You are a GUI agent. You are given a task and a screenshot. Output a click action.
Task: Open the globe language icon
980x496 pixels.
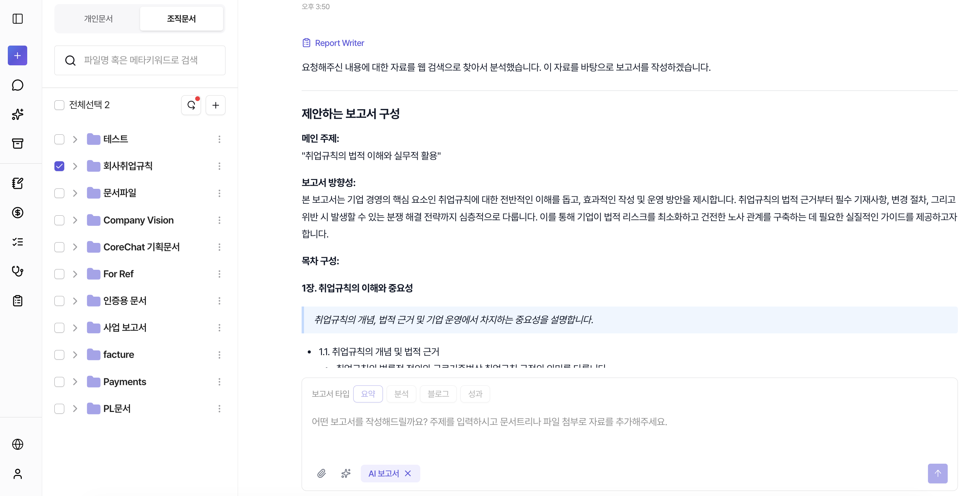click(17, 444)
